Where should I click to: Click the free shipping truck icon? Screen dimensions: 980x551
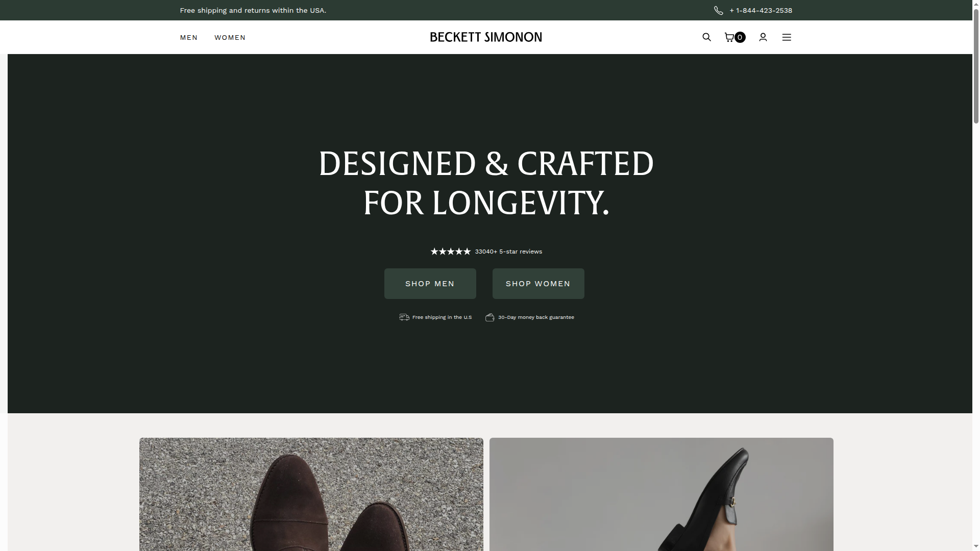pyautogui.click(x=404, y=317)
